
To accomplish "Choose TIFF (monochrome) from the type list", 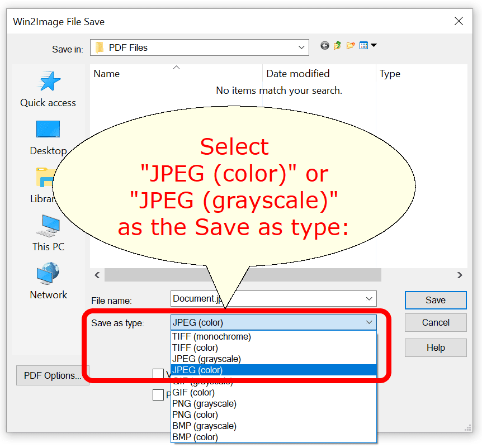I will tap(212, 336).
